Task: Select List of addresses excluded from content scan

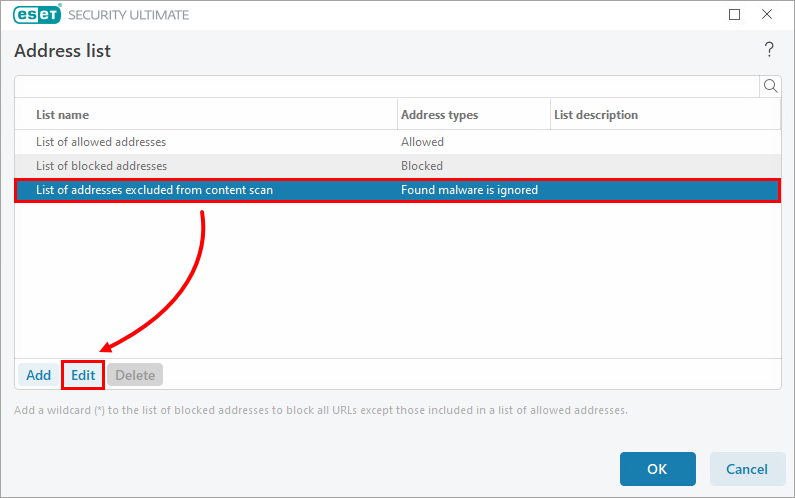Action: coord(154,190)
